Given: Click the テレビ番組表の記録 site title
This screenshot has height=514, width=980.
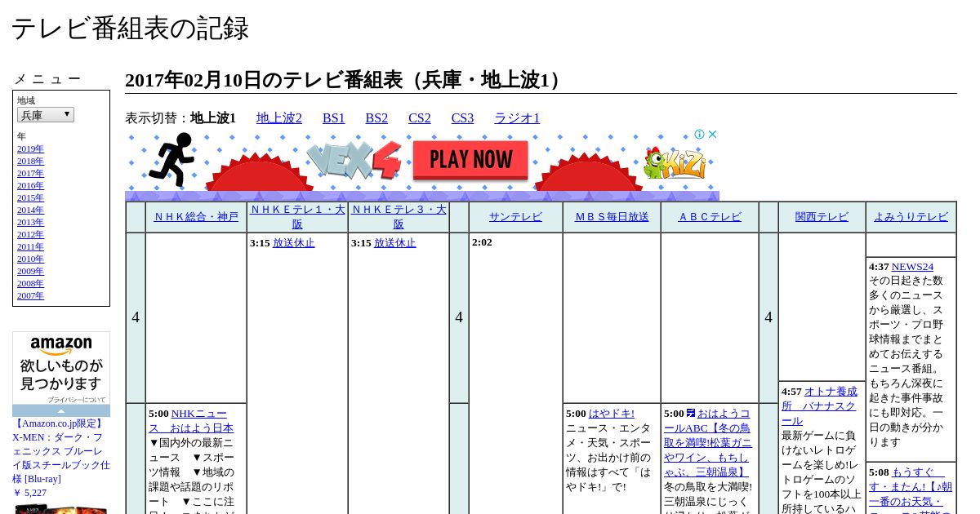Looking at the screenshot, I should point(130,29).
